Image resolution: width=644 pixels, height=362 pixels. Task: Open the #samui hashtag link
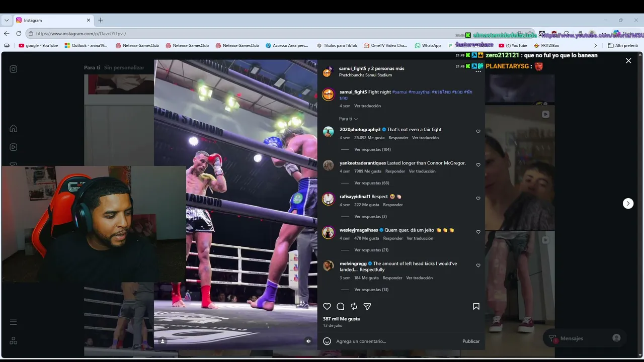pos(399,92)
